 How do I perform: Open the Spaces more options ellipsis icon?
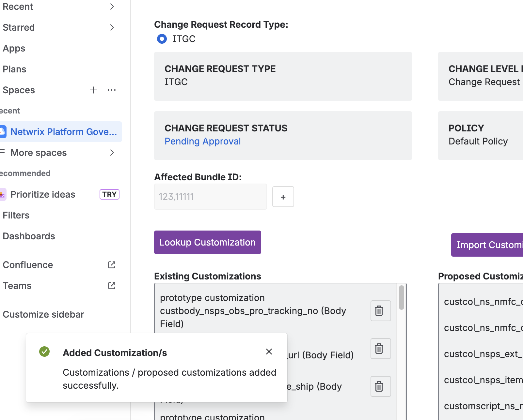tap(112, 90)
